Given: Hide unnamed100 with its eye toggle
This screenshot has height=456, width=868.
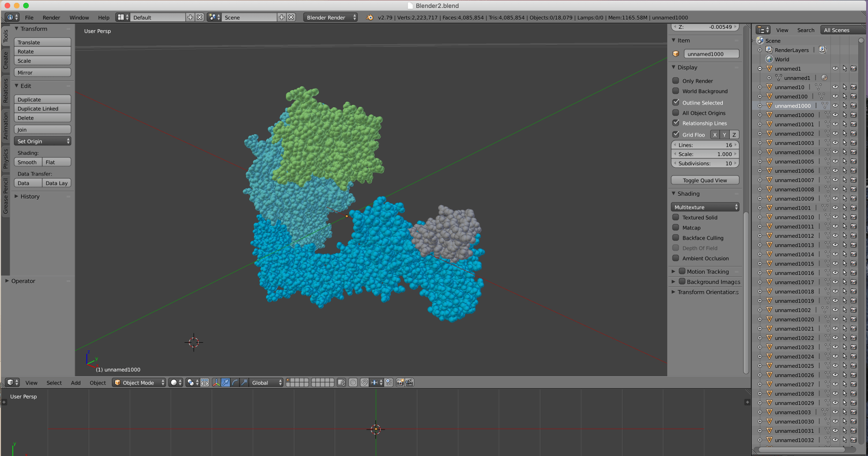Looking at the screenshot, I should point(835,96).
